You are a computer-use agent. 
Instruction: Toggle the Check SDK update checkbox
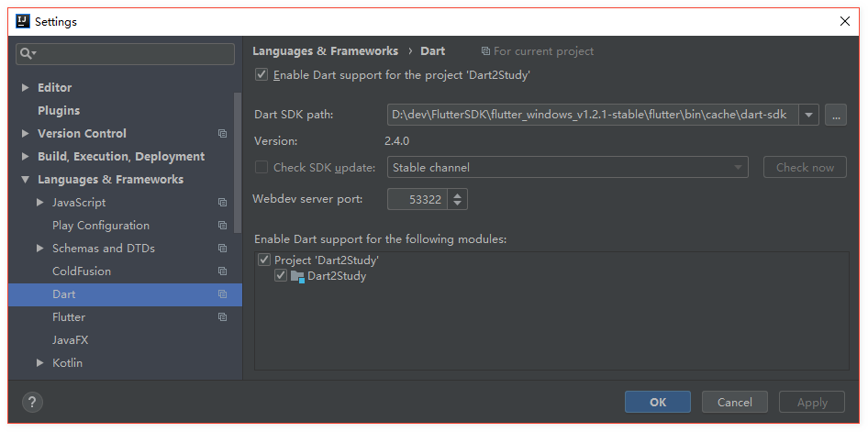(262, 167)
